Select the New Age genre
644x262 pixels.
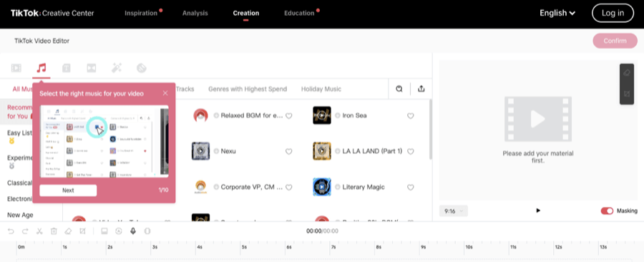point(20,215)
